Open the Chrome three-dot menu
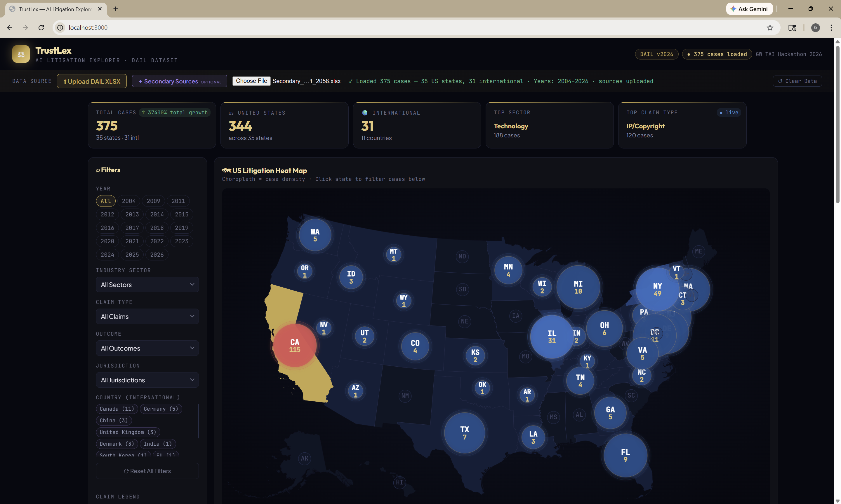 pyautogui.click(x=831, y=27)
